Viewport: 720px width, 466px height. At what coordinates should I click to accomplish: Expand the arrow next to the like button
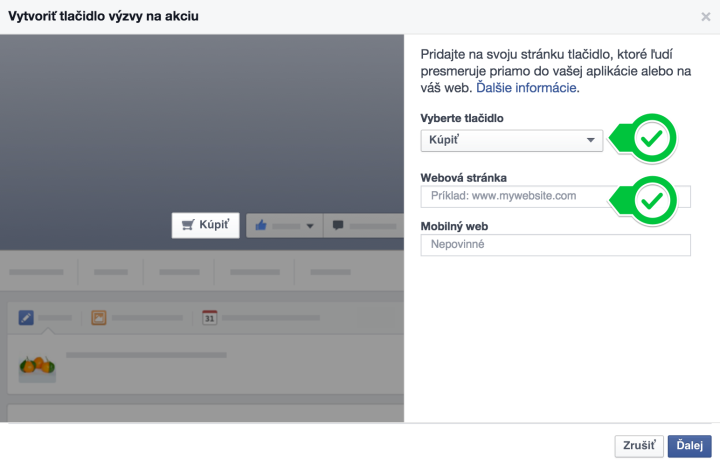click(x=310, y=226)
